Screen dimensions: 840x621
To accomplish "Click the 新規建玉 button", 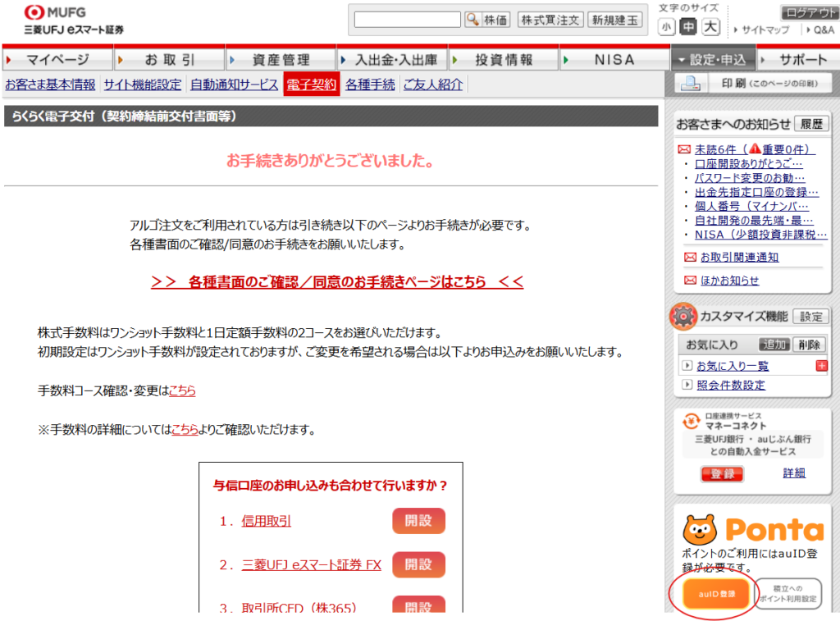I will 615,20.
